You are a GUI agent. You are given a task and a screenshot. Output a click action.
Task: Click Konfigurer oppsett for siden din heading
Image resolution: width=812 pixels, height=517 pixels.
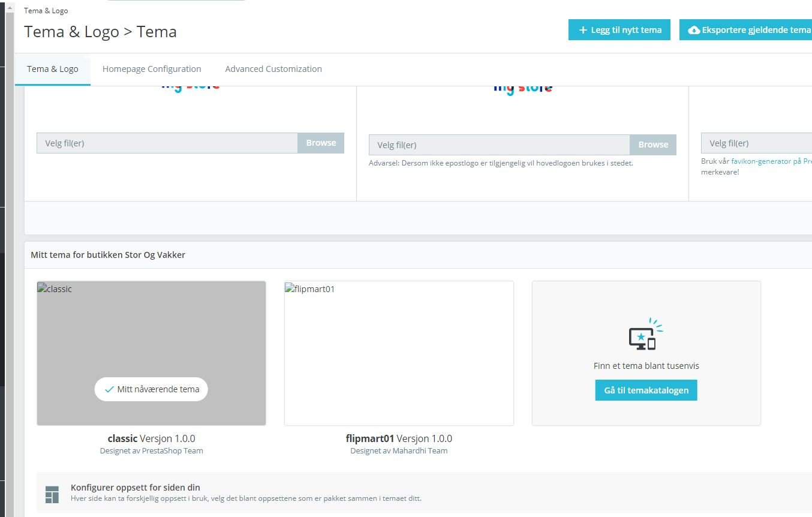click(x=136, y=488)
